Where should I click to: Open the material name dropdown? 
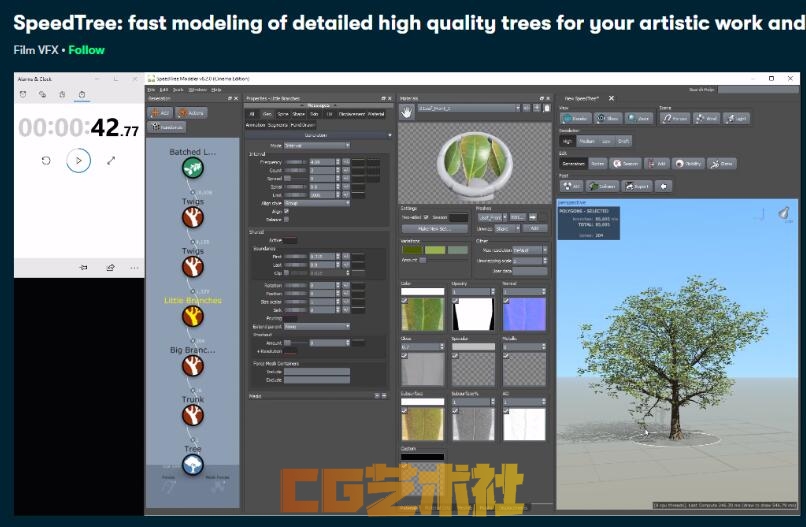pos(469,108)
